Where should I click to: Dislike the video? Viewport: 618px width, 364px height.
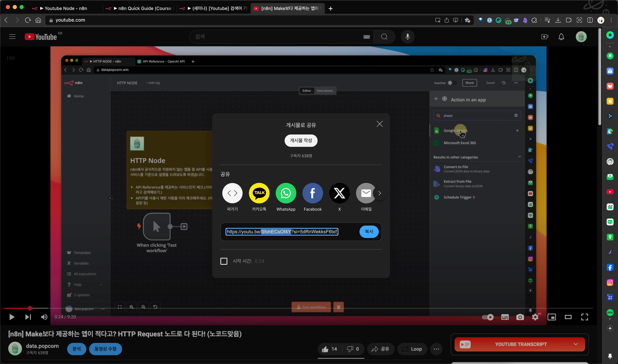point(353,349)
